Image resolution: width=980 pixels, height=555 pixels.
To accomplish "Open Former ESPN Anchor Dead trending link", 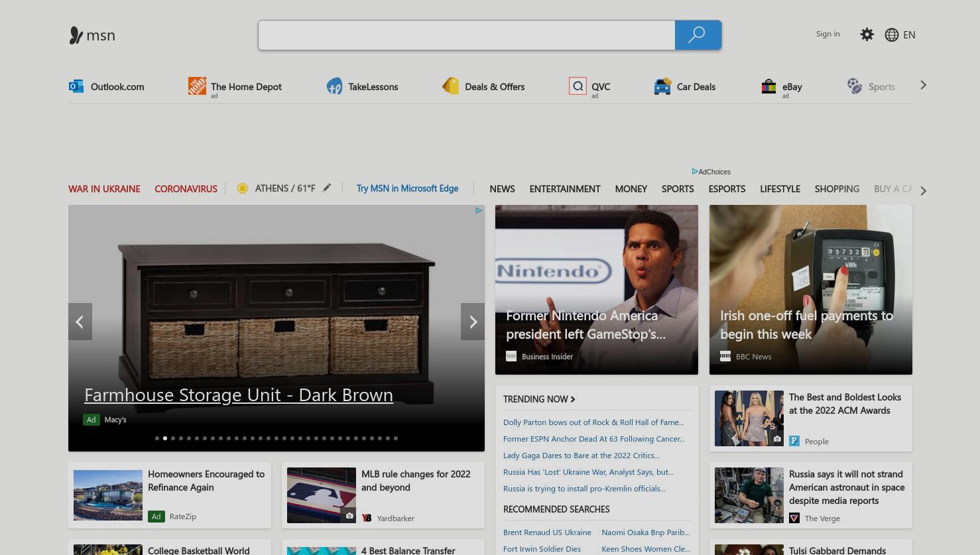I will (594, 439).
